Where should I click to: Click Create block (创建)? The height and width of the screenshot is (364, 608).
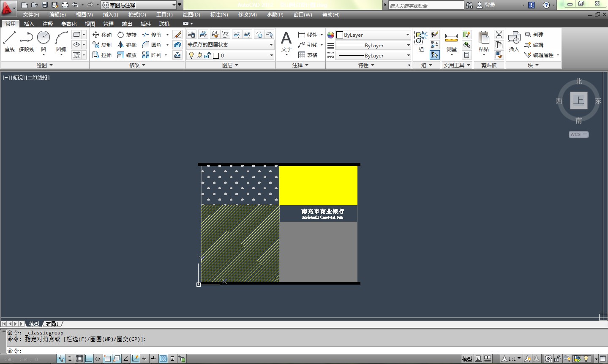click(534, 35)
